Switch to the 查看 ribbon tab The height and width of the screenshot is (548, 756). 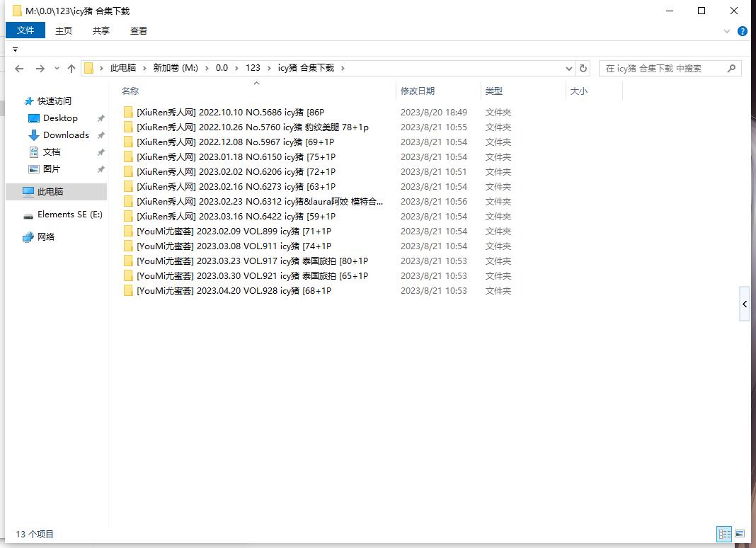pyautogui.click(x=139, y=30)
